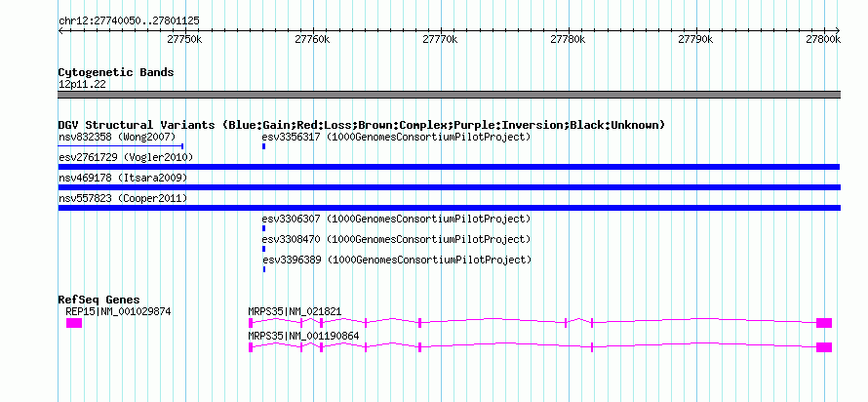The width and height of the screenshot is (868, 402).
Task: Select transcript label MRPS35|NM_021821
Action: click(x=296, y=311)
